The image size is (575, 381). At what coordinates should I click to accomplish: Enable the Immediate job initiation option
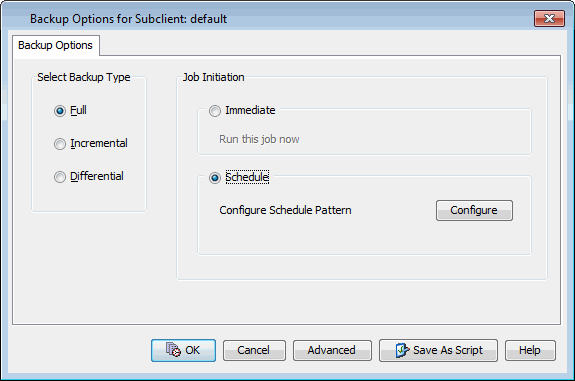coord(215,111)
